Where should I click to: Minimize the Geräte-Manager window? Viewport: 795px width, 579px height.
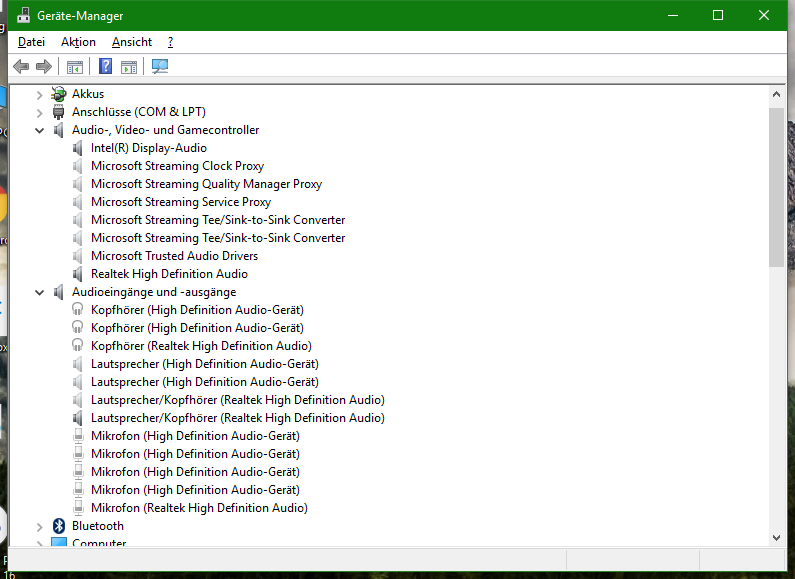[x=673, y=15]
